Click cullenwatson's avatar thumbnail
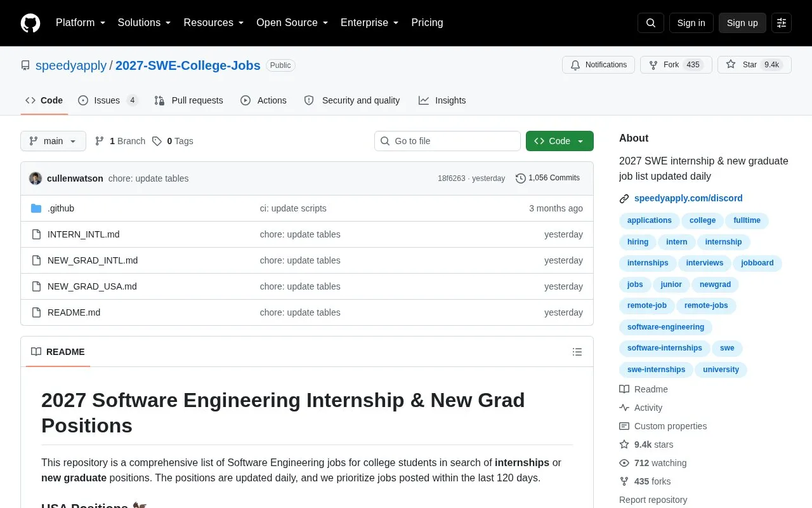 coord(36,178)
